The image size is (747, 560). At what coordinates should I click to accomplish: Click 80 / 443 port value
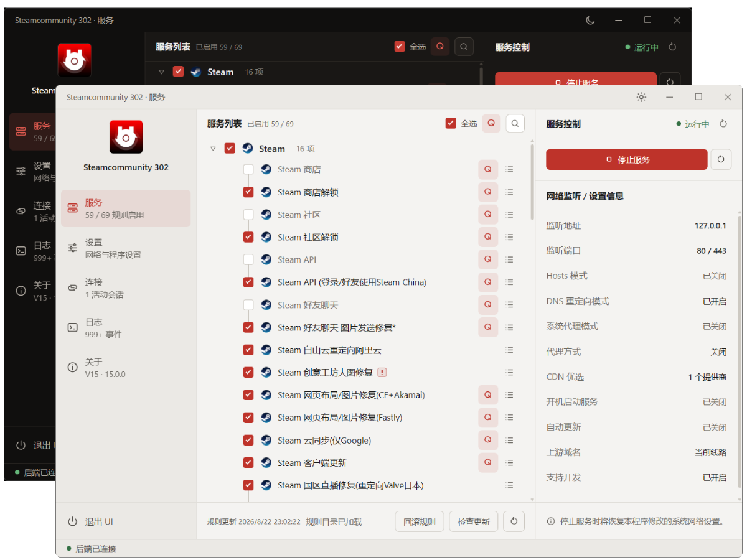[x=712, y=251]
